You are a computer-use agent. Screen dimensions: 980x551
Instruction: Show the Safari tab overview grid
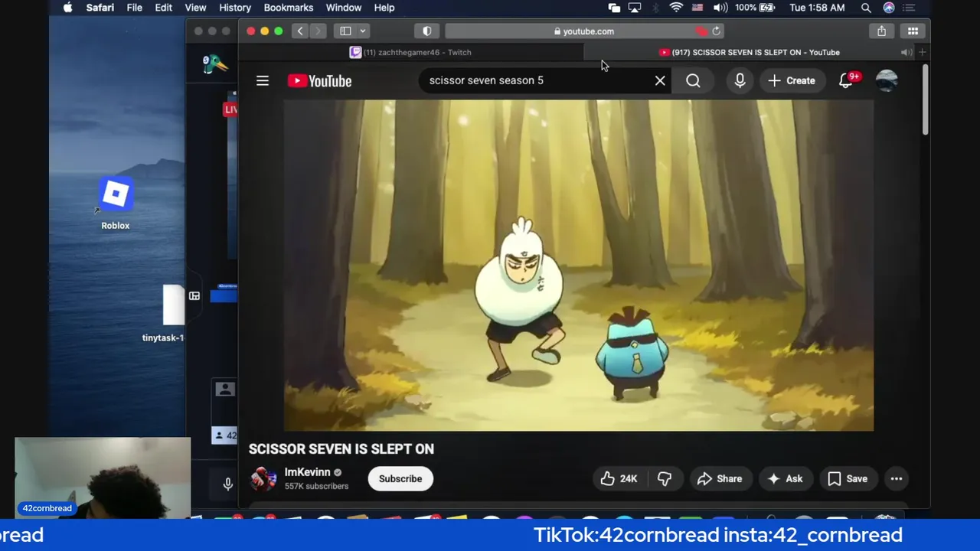tap(913, 31)
